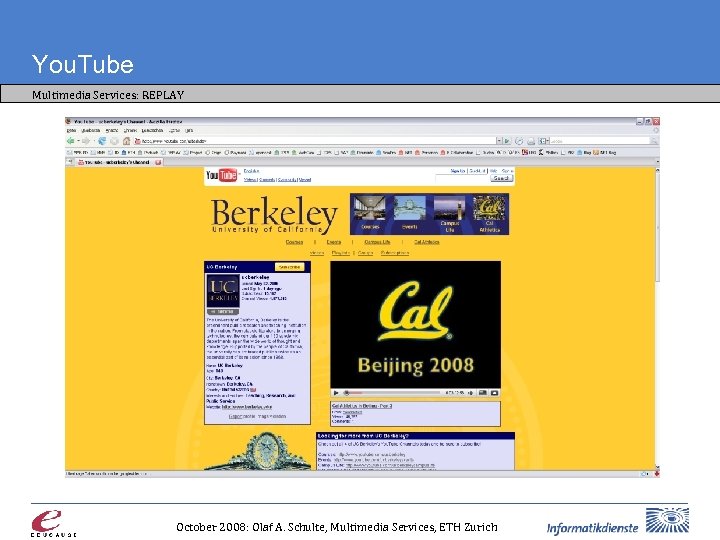This screenshot has width=720, height=540.
Task: Click the browser search field at top right
Action: pyautogui.click(x=600, y=141)
